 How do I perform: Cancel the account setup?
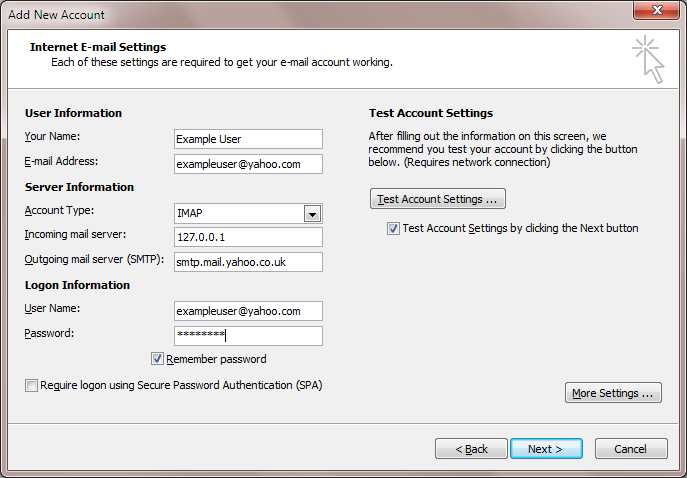[x=631, y=449]
